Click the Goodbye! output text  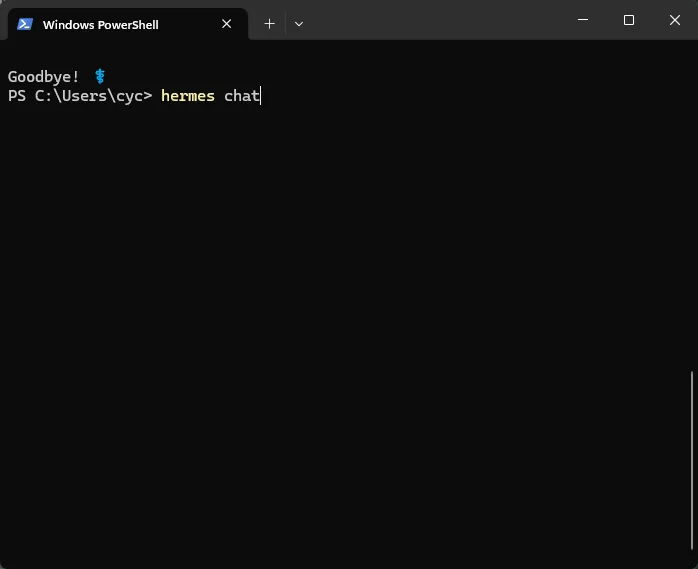[x=44, y=77]
